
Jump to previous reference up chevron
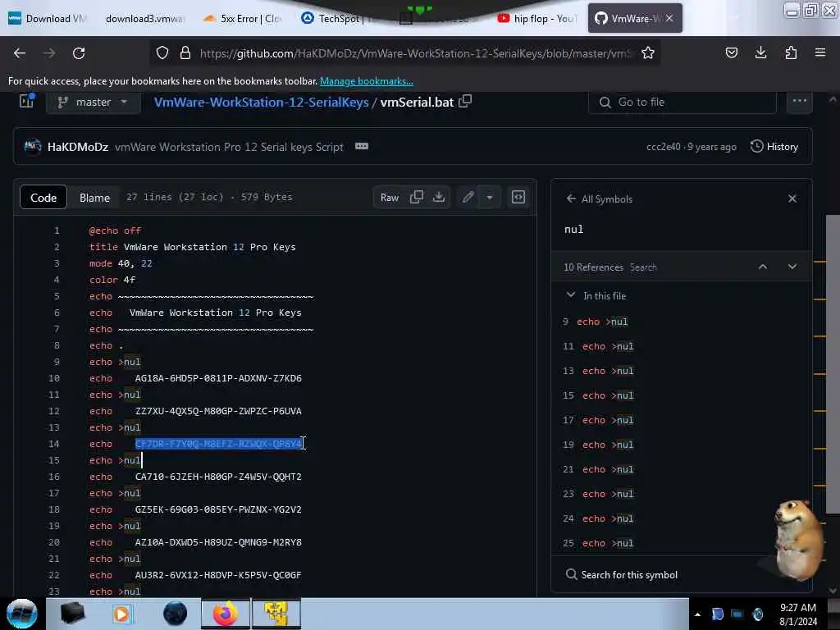[762, 267]
